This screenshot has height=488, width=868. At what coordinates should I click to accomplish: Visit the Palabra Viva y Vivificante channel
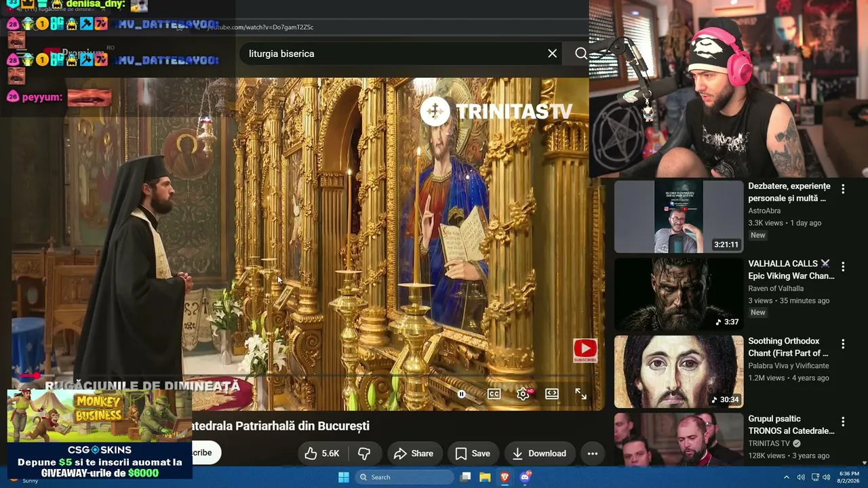tap(789, 366)
